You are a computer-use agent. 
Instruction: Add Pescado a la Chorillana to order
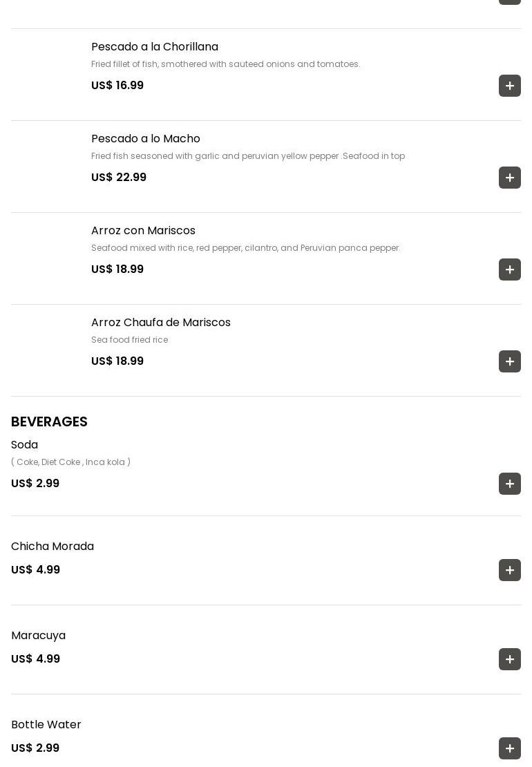click(510, 86)
